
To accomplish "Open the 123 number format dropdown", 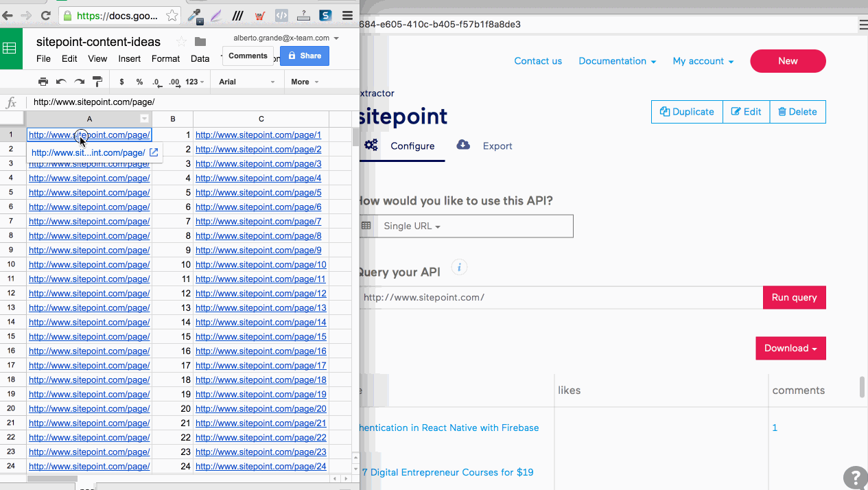I will click(x=196, y=82).
